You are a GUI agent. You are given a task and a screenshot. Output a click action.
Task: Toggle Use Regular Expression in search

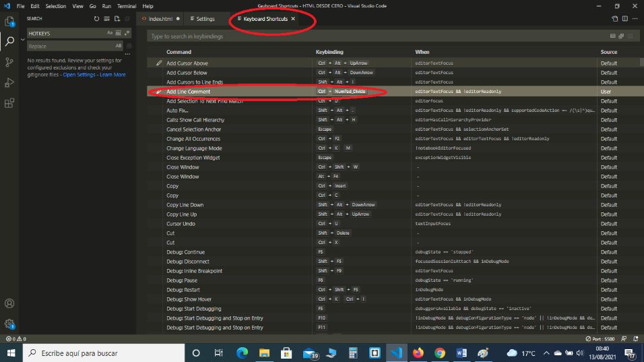pos(127,33)
